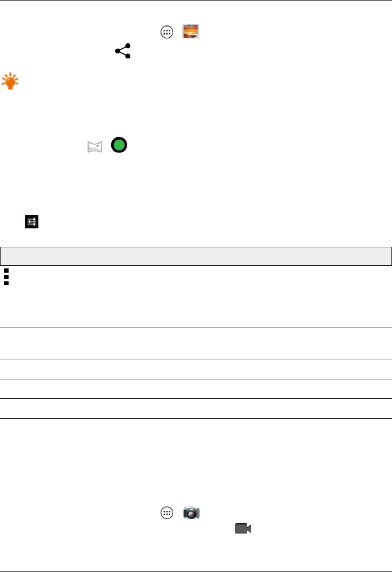Click the top dot of the overflow menu
The width and height of the screenshot is (392, 572).
click(6, 271)
